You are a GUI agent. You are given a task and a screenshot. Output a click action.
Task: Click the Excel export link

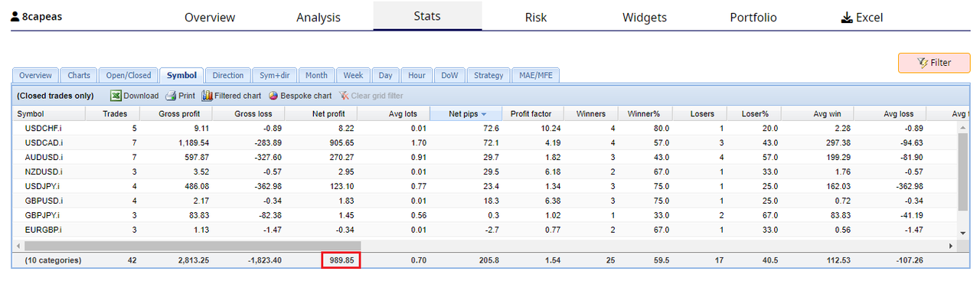861,17
